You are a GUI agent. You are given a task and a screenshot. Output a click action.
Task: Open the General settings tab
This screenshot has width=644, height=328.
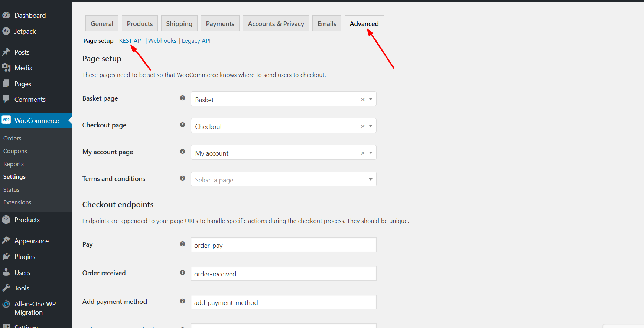coord(102,23)
